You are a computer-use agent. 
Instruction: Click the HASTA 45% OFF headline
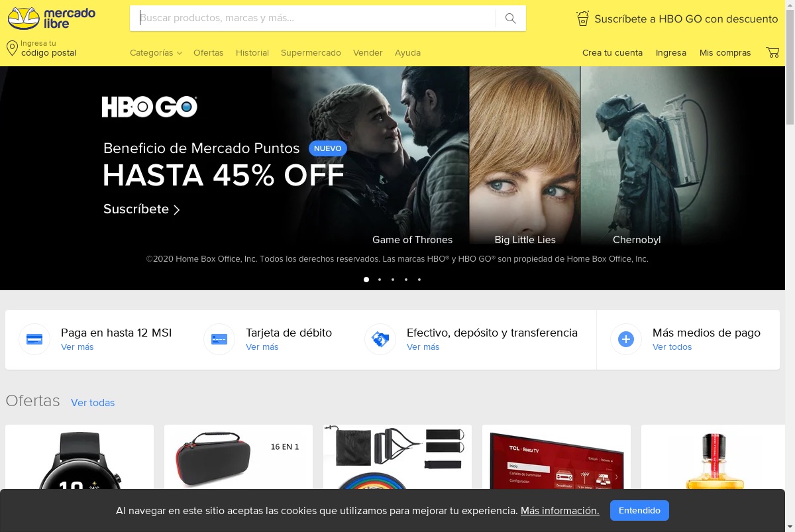223,176
